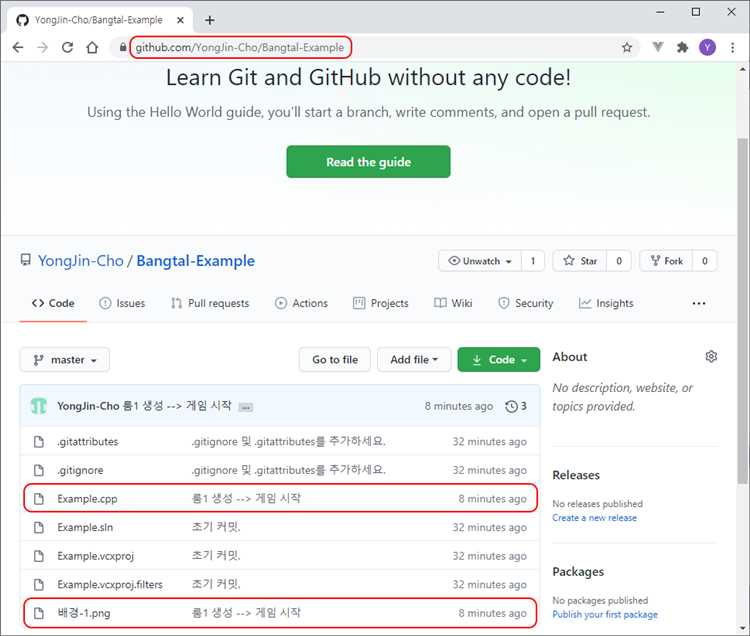
Task: Open Chrome three-dot menu
Action: click(732, 47)
